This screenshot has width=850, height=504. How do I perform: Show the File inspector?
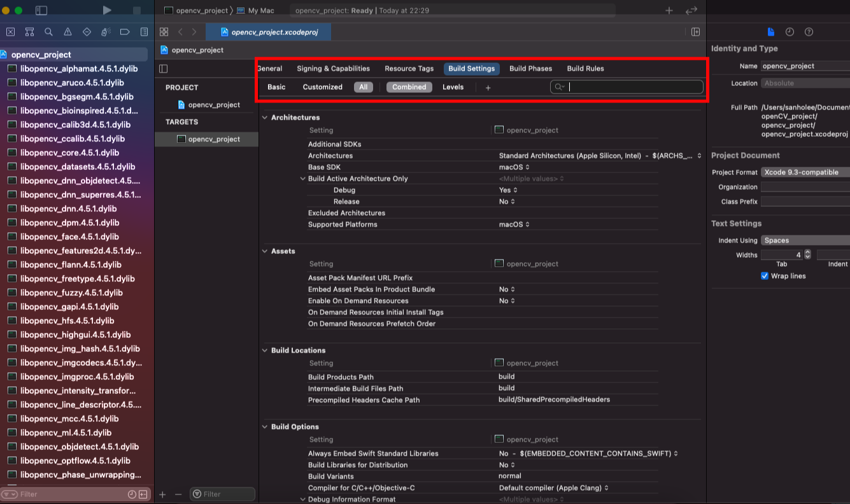771,32
